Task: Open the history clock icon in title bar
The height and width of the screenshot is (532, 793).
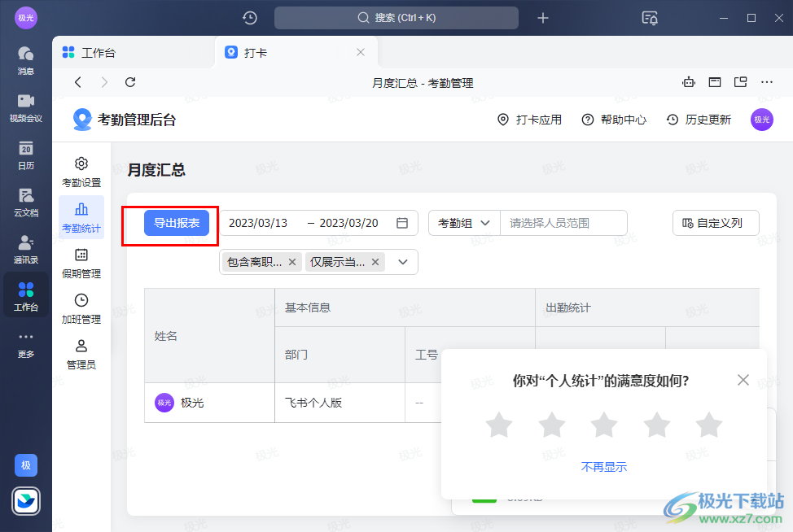Action: pos(250,18)
